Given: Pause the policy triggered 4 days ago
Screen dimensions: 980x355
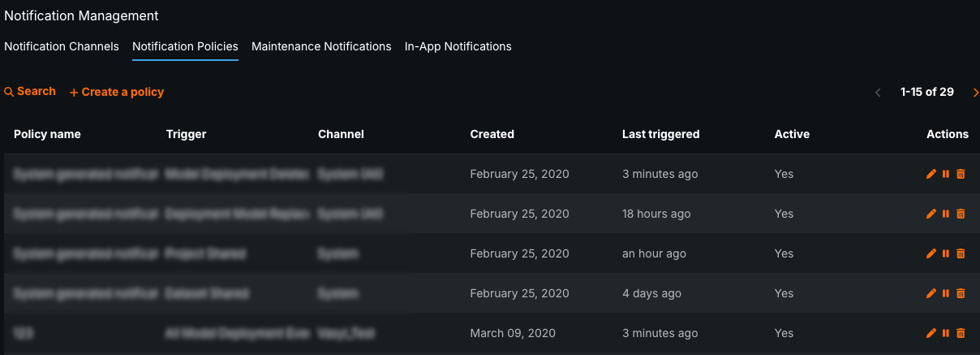Looking at the screenshot, I should 946,293.
